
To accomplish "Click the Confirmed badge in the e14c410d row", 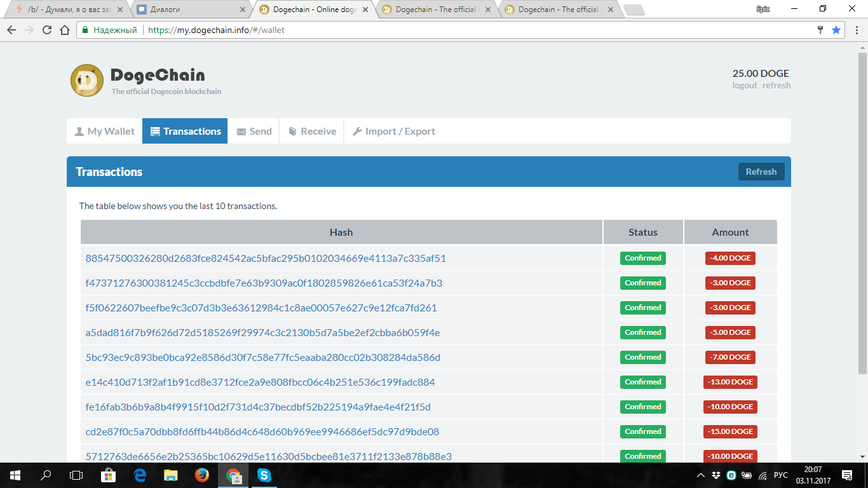I will (643, 383).
